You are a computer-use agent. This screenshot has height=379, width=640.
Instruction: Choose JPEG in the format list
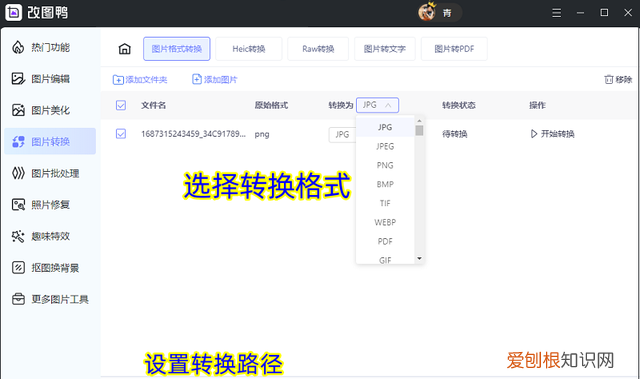tap(385, 146)
